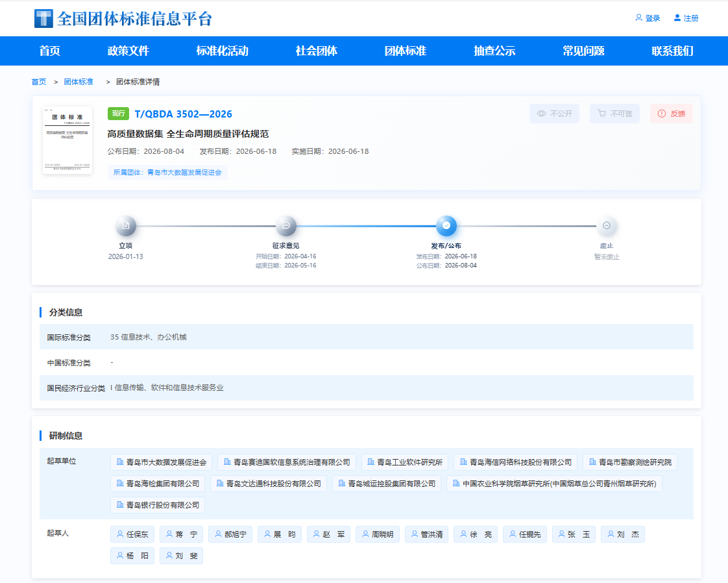This screenshot has height=583, width=728.
Task: Click the 注册 user icon
Action: [x=677, y=18]
